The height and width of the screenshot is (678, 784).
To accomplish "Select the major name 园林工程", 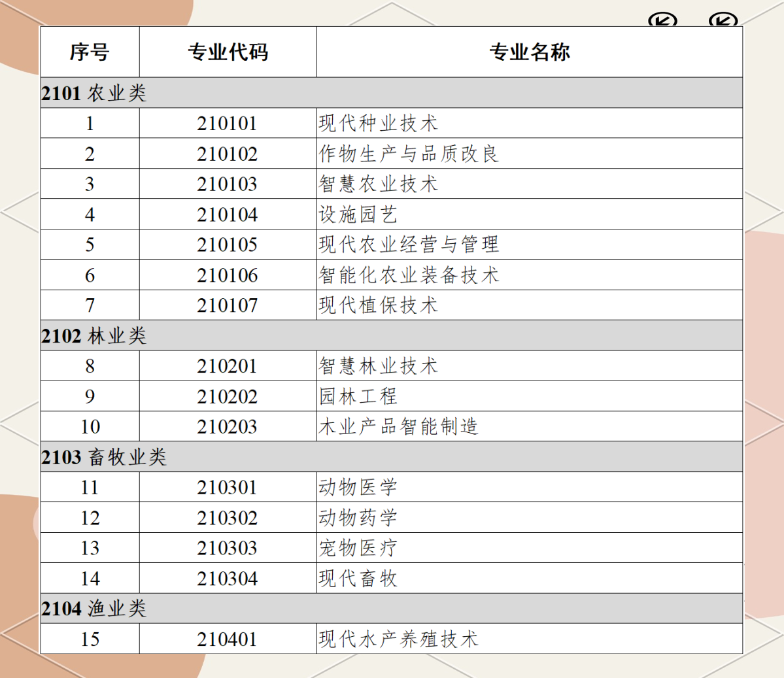I will click(x=358, y=396).
